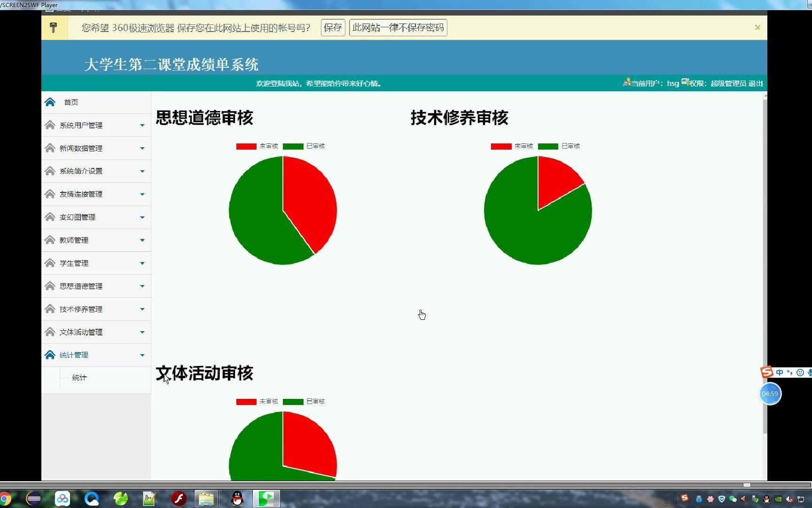Expand 变幻图管理 dropdown arrow
812x508 pixels.
point(142,217)
